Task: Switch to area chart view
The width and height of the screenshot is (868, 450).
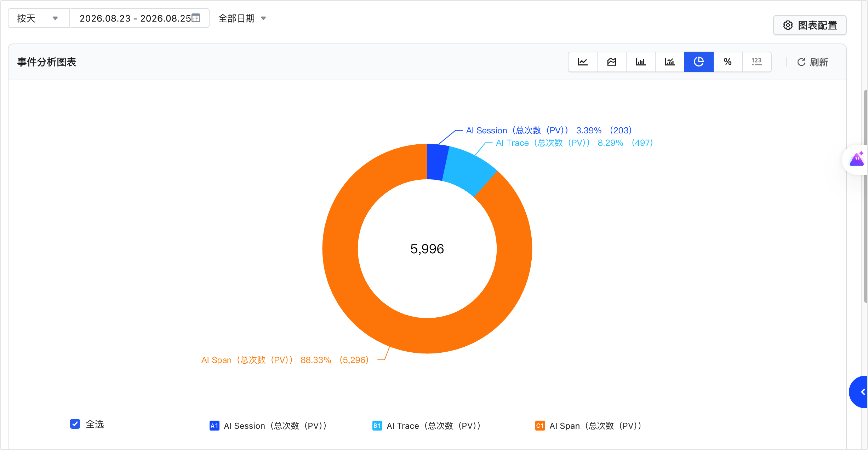Action: pyautogui.click(x=612, y=62)
